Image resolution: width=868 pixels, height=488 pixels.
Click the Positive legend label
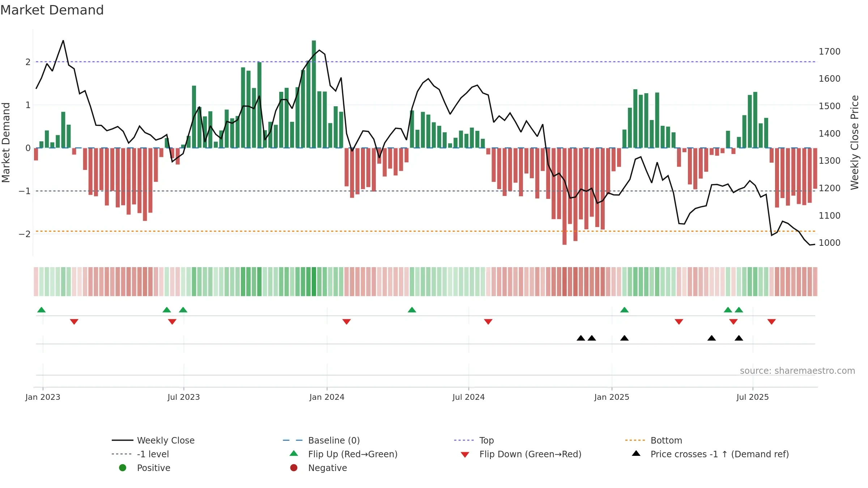click(153, 468)
